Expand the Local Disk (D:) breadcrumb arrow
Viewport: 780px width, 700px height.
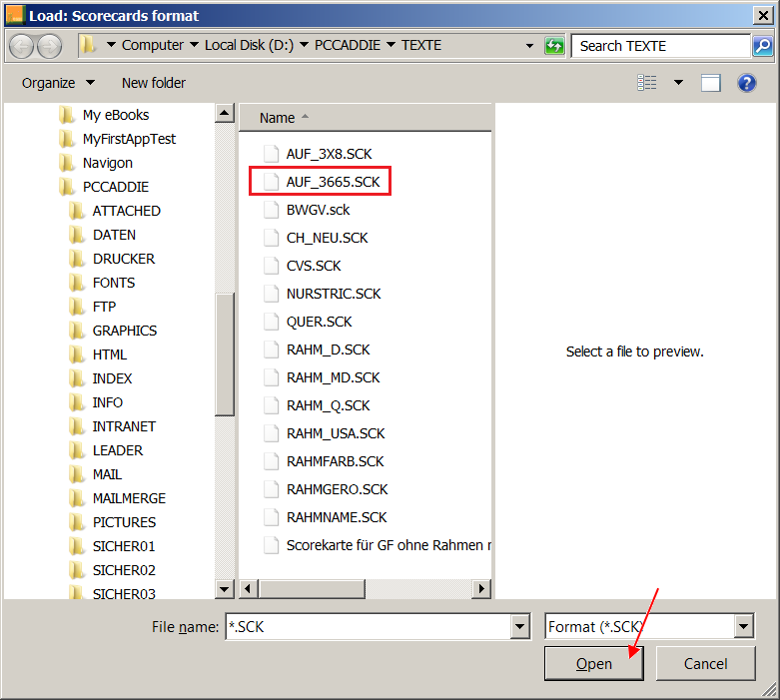(304, 45)
